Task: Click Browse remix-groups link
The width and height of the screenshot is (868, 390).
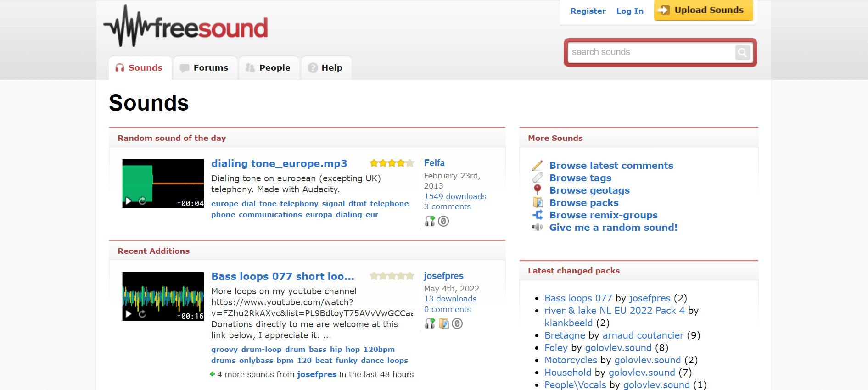Action: [603, 215]
